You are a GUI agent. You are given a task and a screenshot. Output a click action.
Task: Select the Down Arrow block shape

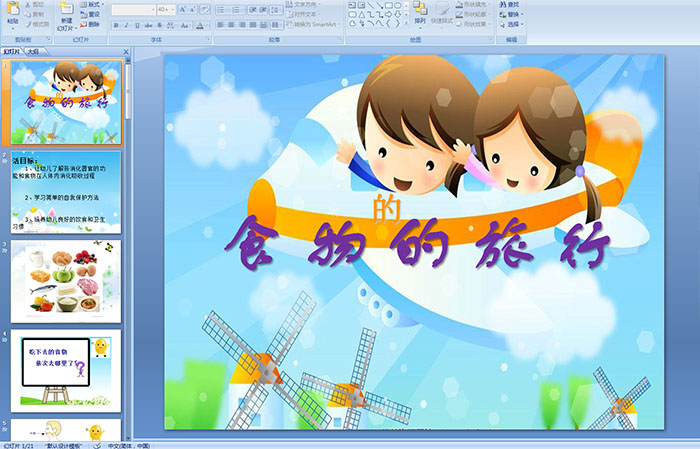pos(397,14)
